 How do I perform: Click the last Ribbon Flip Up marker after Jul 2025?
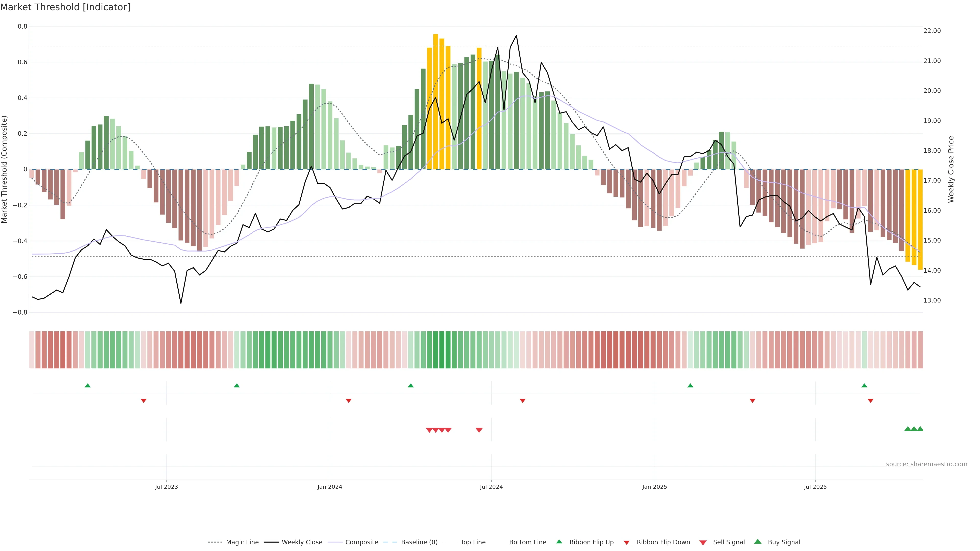(864, 386)
